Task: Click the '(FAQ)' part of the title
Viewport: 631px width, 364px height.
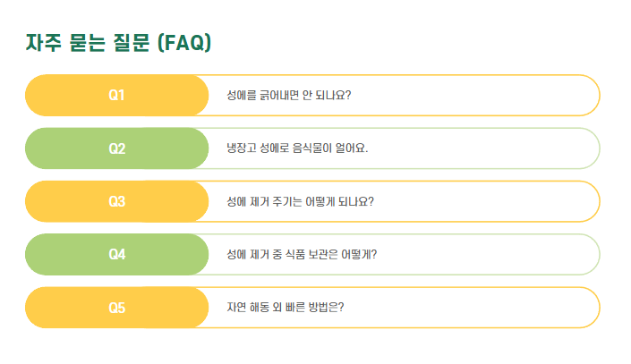Action: click(x=183, y=43)
